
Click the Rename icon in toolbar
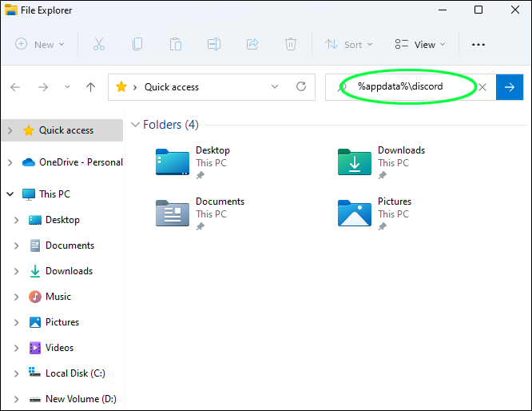(214, 45)
